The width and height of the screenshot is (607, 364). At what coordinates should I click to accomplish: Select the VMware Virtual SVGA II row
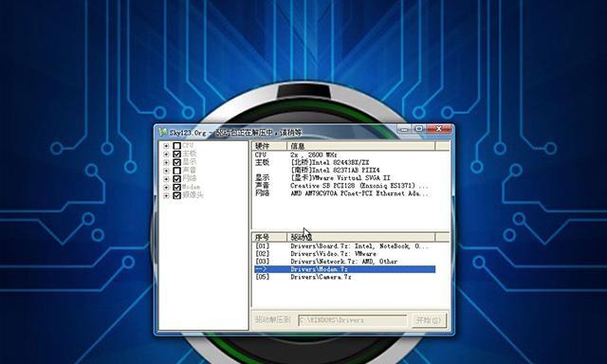(344, 178)
